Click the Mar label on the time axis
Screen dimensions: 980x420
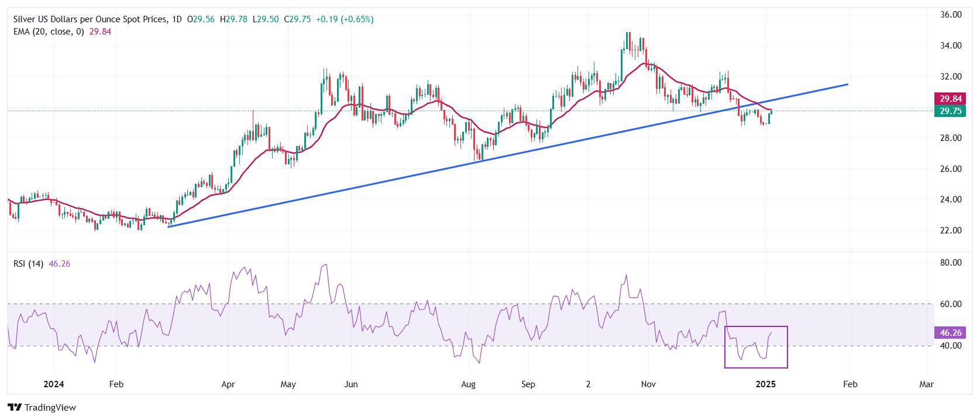point(926,384)
